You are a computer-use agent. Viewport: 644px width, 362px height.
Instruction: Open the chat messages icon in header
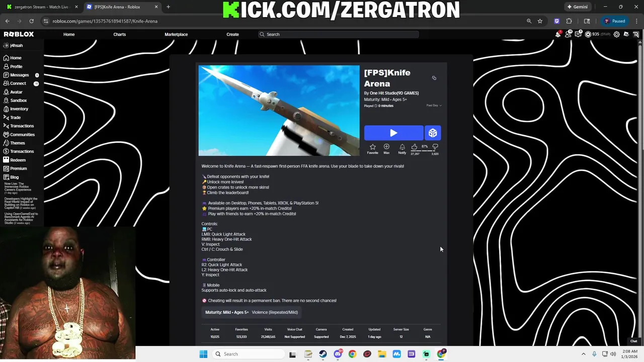[x=579, y=34]
